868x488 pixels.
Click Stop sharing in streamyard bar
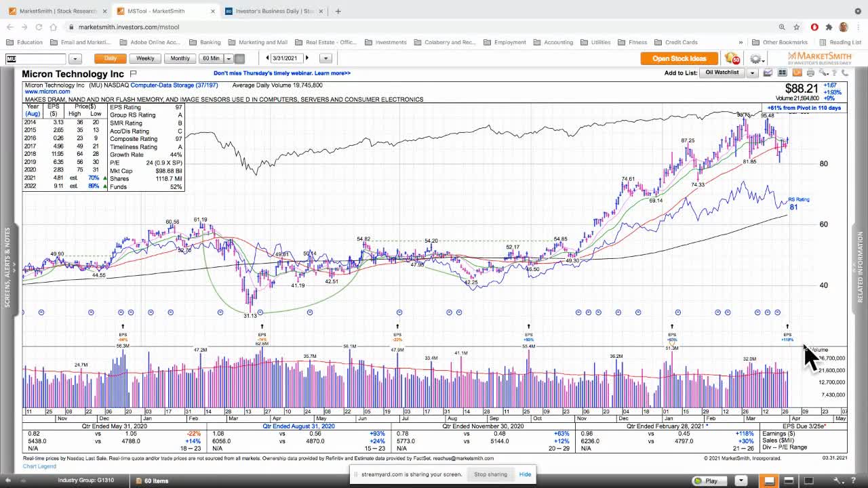point(490,474)
